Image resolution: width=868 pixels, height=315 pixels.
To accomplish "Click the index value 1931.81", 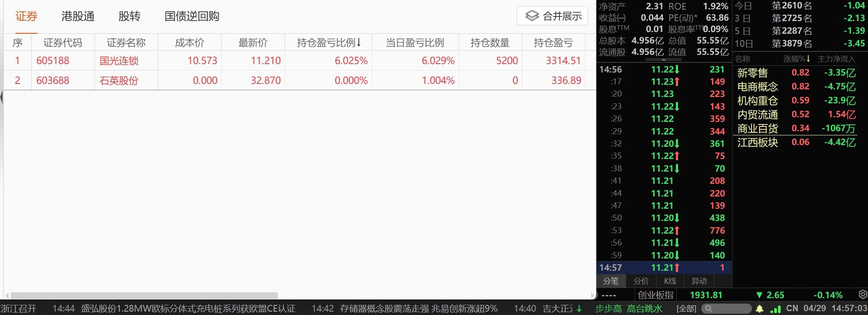I will coord(706,295).
